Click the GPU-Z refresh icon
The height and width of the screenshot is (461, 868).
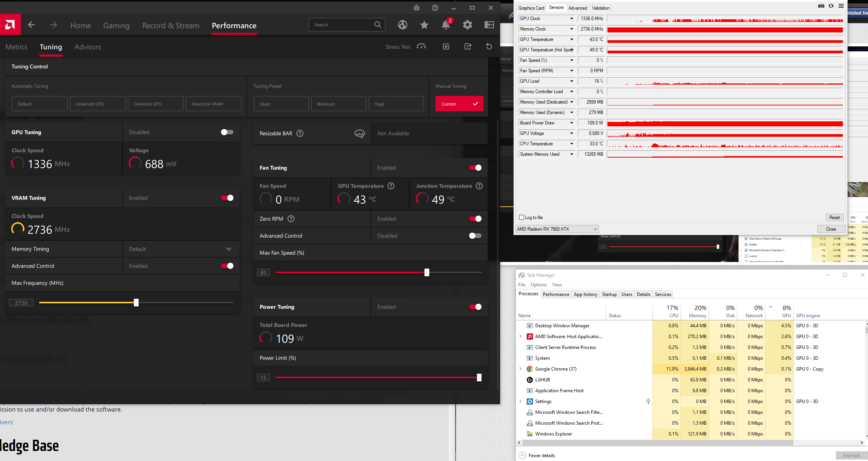831,6
